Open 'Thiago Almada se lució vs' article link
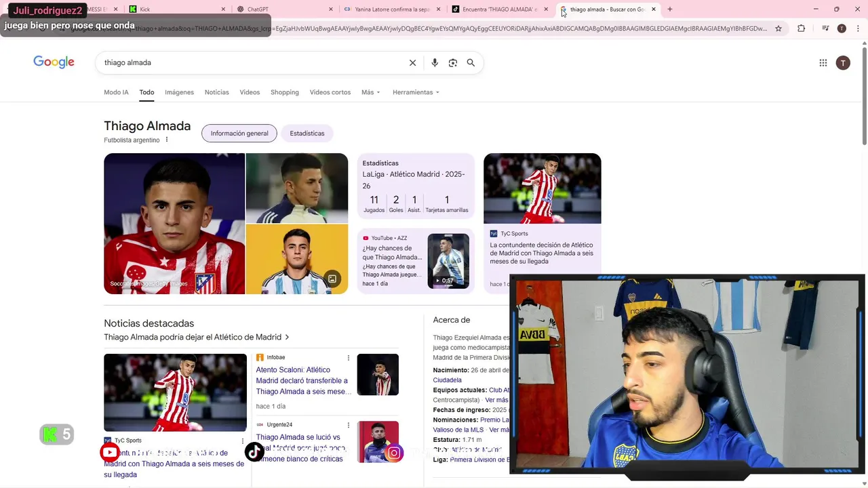Image resolution: width=868 pixels, height=488 pixels. [x=301, y=448]
